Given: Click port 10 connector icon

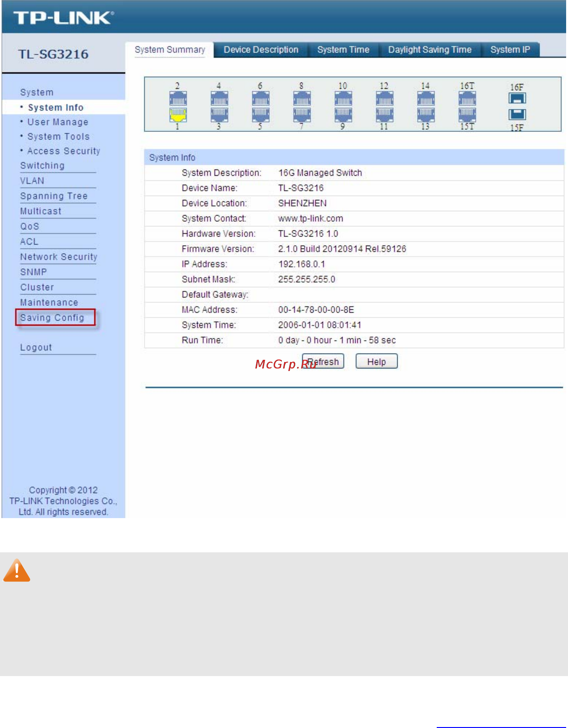Looking at the screenshot, I should click(343, 98).
